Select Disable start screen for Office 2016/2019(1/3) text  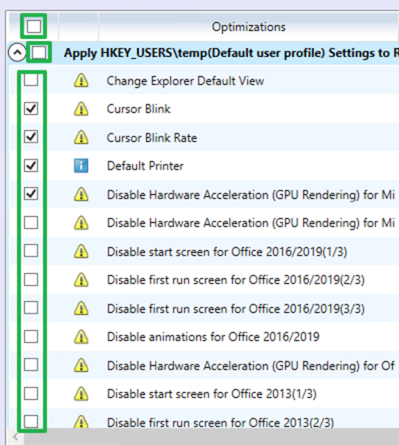point(227,252)
